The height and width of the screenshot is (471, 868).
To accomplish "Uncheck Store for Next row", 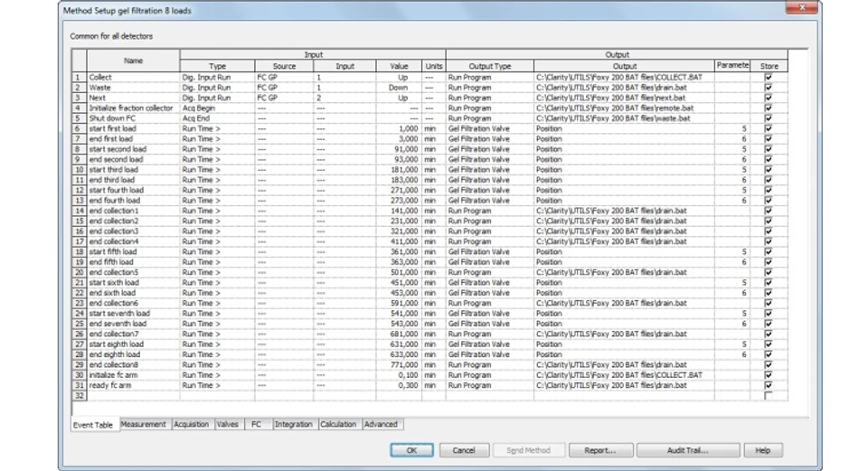I will 769,98.
